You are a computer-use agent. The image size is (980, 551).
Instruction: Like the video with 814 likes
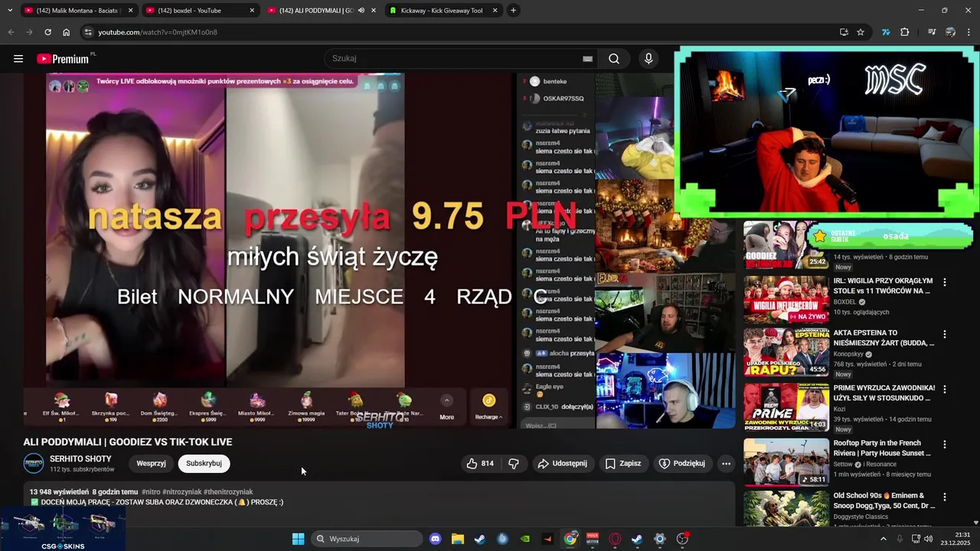coord(481,463)
